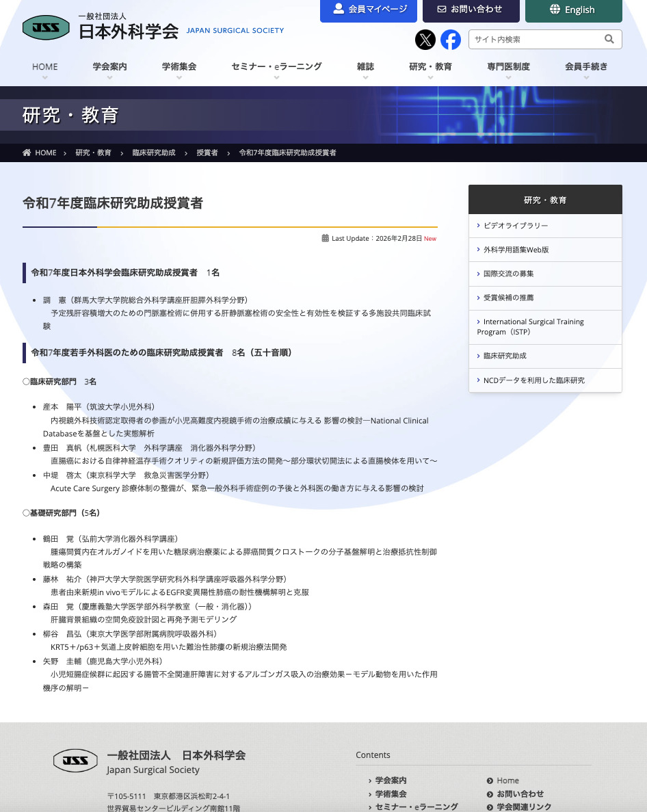Click the home icon in the breadcrumb

(27, 153)
